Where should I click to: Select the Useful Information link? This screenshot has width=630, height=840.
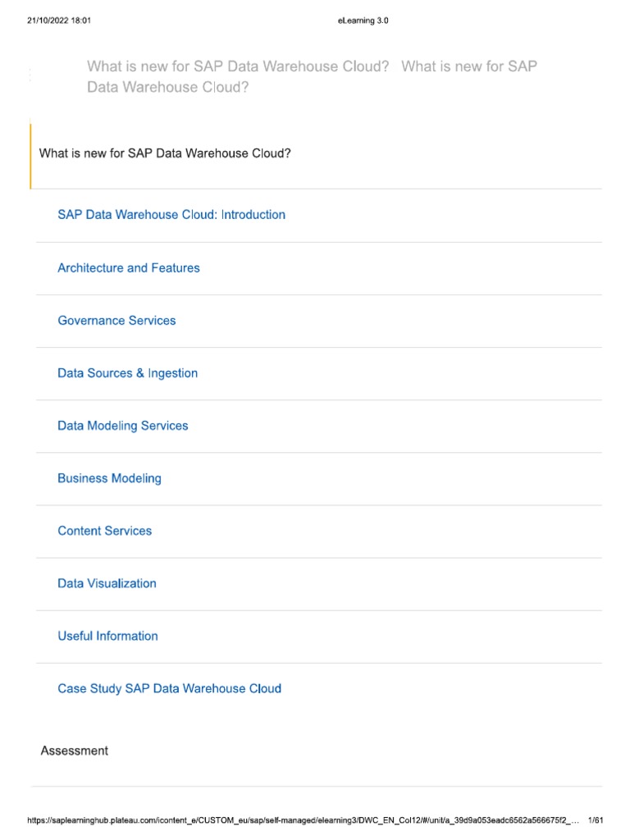(x=107, y=636)
